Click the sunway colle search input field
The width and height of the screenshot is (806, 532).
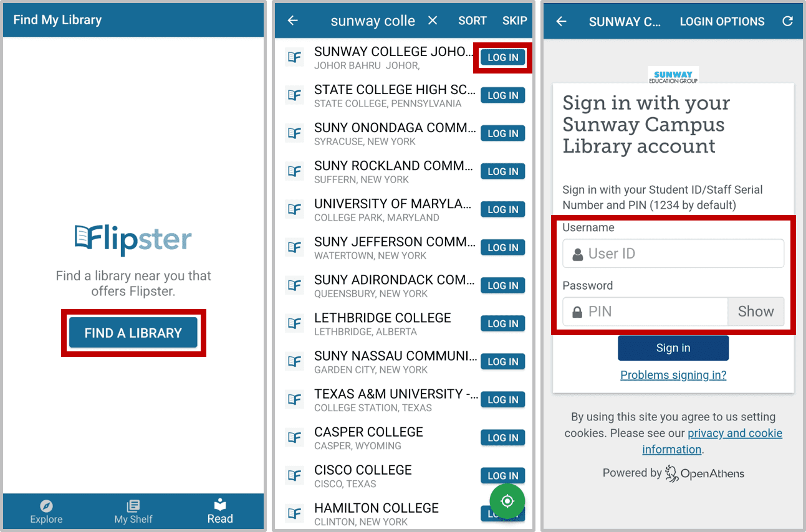[372, 21]
